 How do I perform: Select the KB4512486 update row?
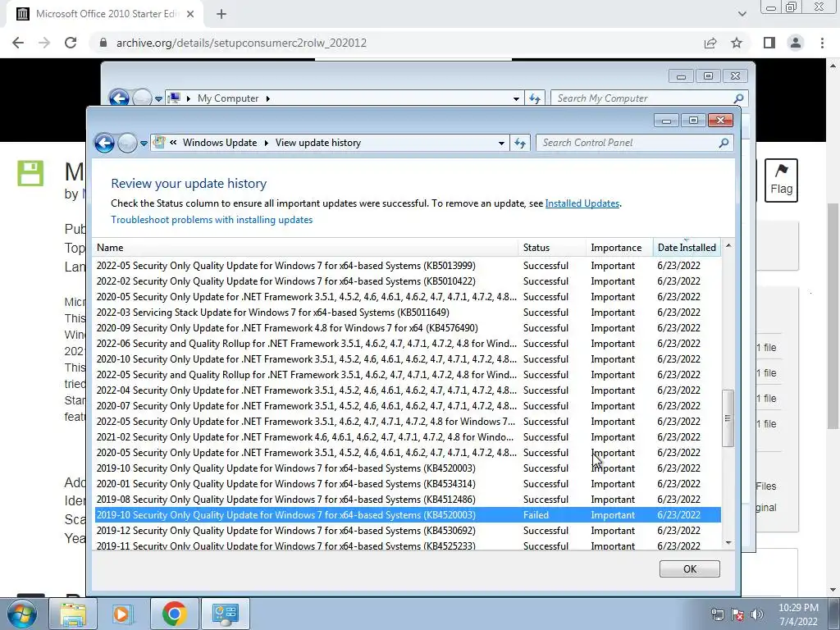click(x=408, y=500)
